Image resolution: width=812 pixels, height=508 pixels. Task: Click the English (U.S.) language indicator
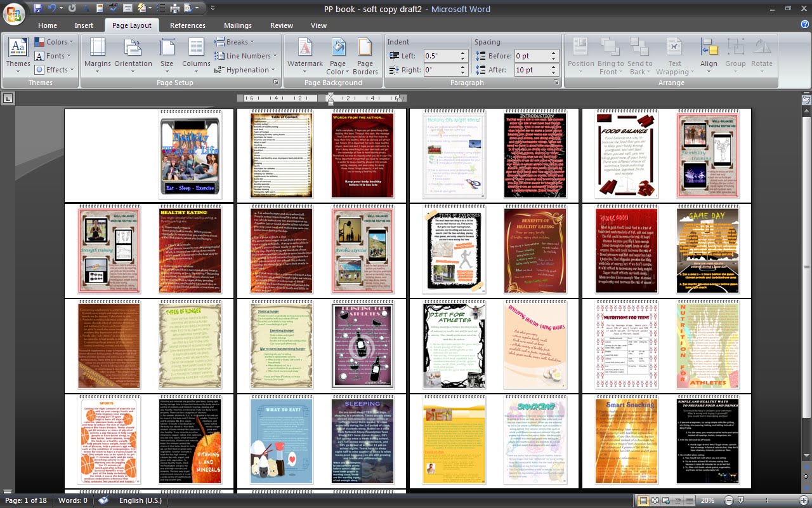tap(140, 500)
